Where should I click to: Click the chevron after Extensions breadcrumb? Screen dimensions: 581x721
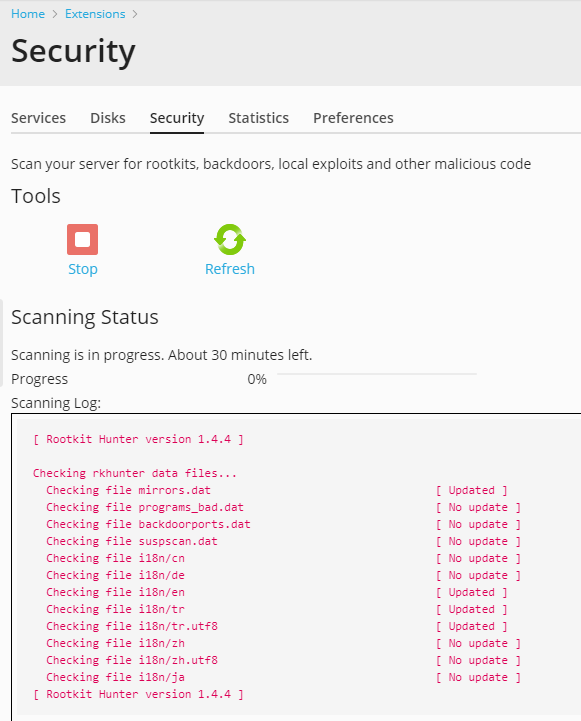tap(135, 14)
